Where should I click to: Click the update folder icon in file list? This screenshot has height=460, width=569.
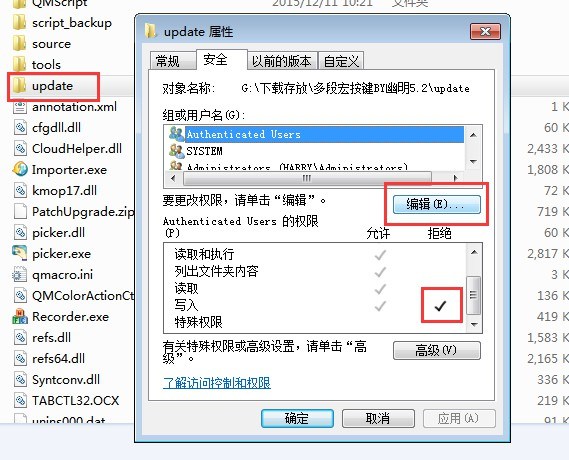(19, 86)
